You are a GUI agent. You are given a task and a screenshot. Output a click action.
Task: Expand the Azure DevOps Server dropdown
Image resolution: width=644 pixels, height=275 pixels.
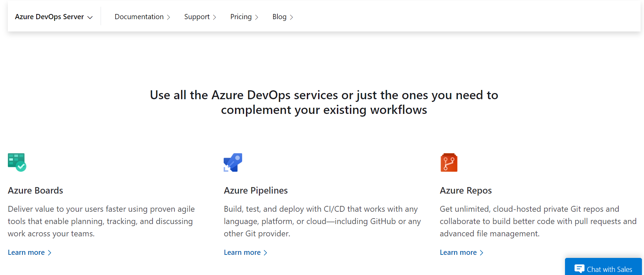(54, 17)
